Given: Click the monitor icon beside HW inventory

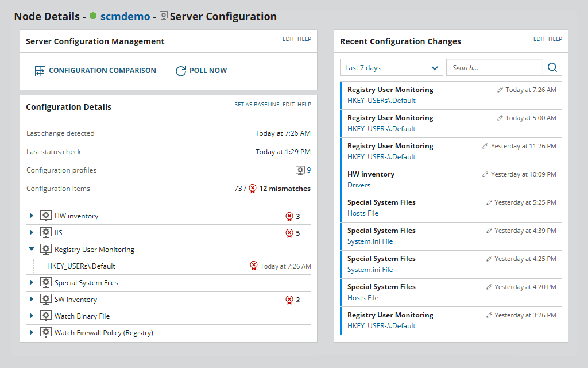Looking at the screenshot, I should (x=45, y=216).
